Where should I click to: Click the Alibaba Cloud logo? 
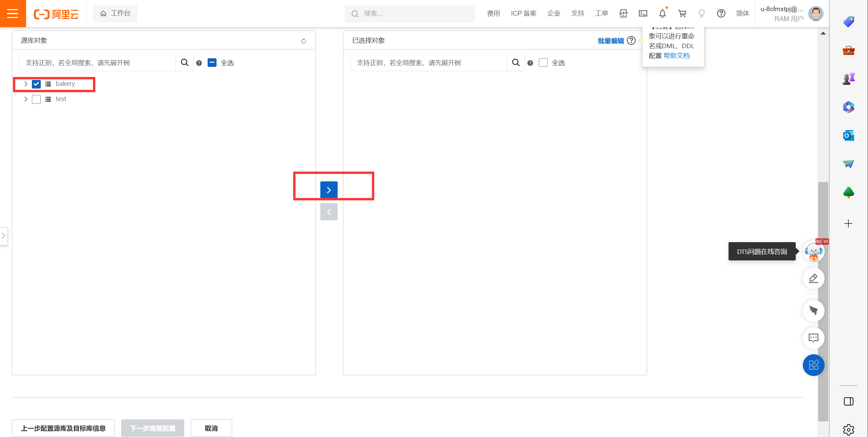coord(56,14)
